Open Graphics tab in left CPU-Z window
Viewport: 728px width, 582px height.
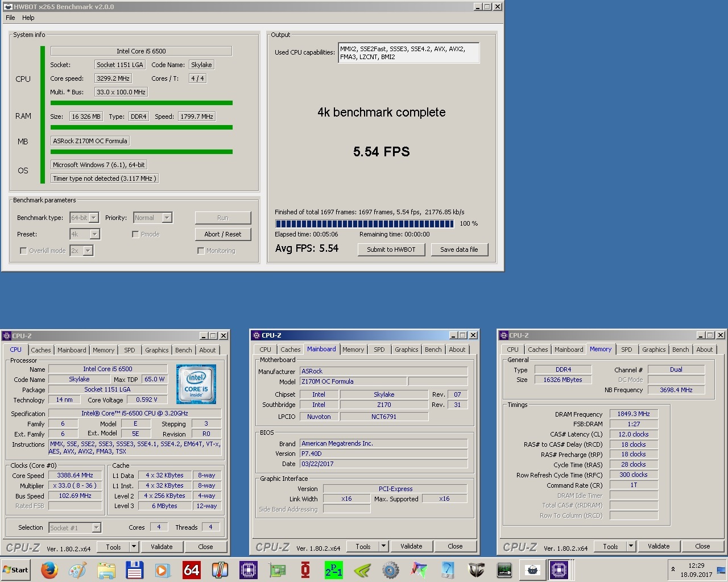(157, 350)
